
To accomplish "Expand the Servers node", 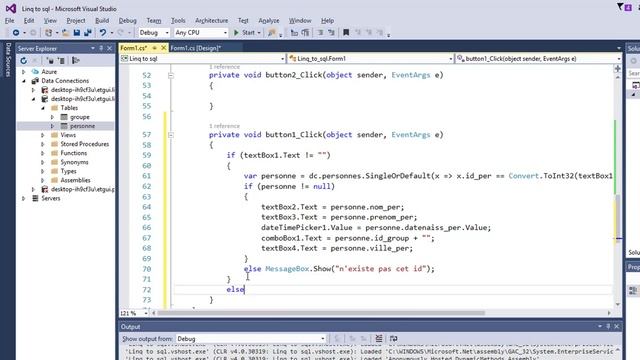I will tap(24, 198).
